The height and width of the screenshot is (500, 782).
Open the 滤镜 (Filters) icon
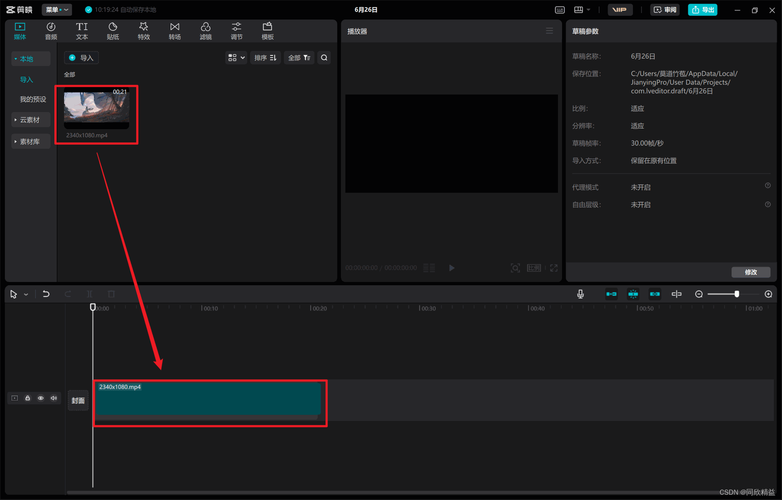click(205, 30)
